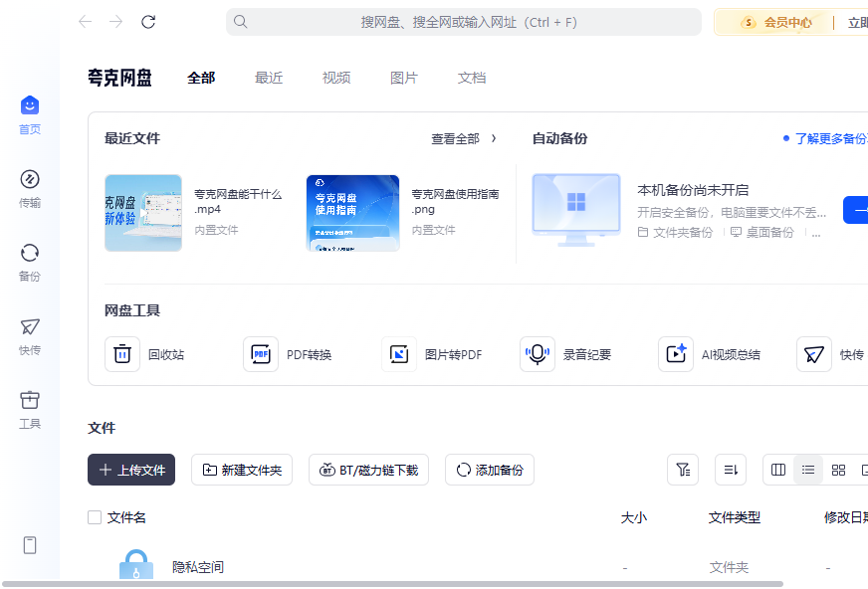This screenshot has height=589, width=868.
Task: Open the 图片转PDF tool icon
Action: coord(399,354)
